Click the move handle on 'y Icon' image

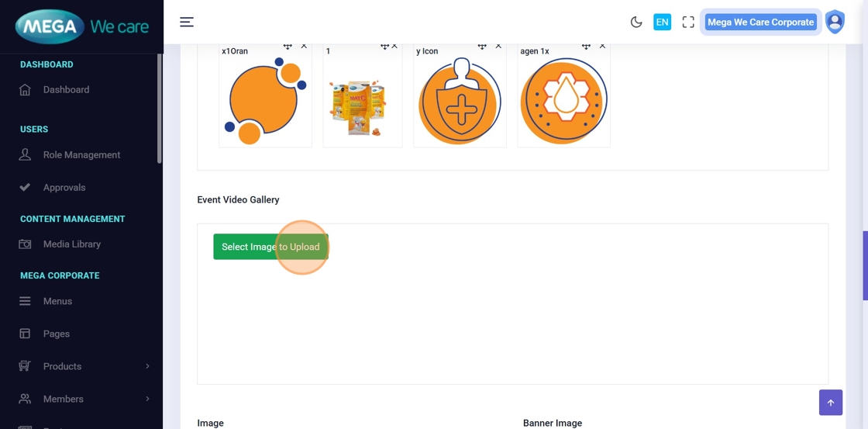point(482,47)
